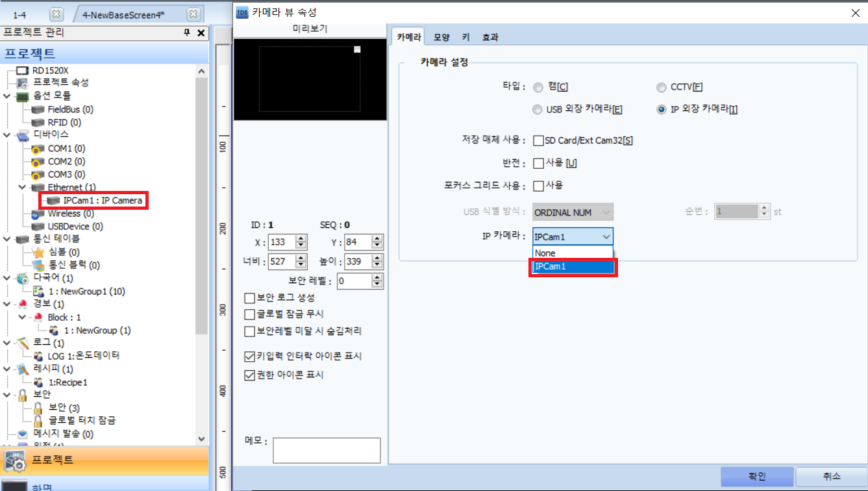Click the 디바이스 icon in tree
Viewport: 868px width, 491px height.
click(23, 135)
